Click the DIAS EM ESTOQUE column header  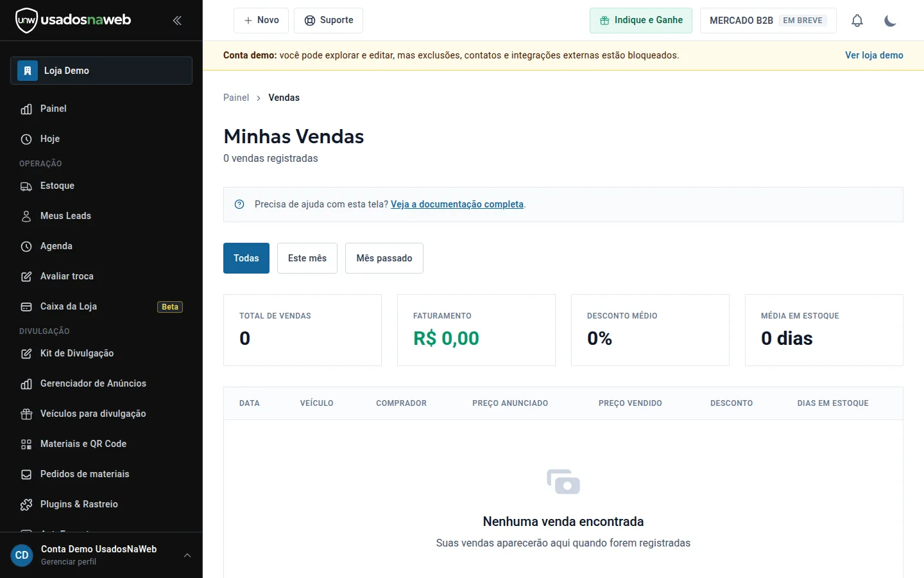point(833,403)
